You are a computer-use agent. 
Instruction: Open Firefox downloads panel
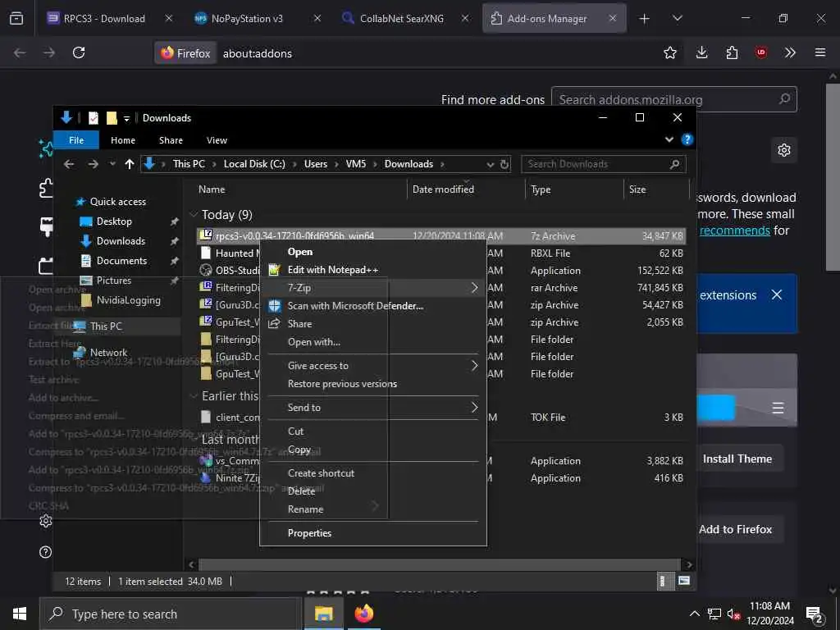(702, 52)
